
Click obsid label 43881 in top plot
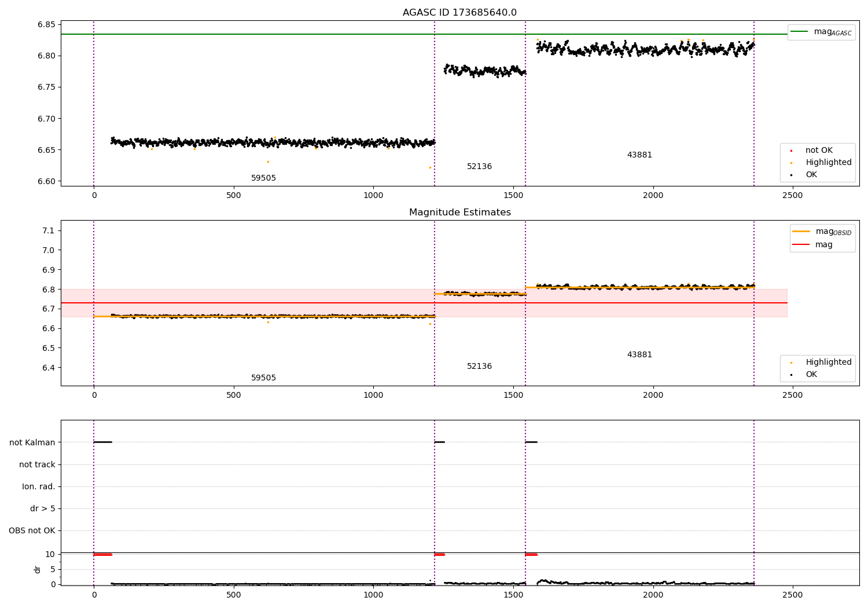click(639, 155)
